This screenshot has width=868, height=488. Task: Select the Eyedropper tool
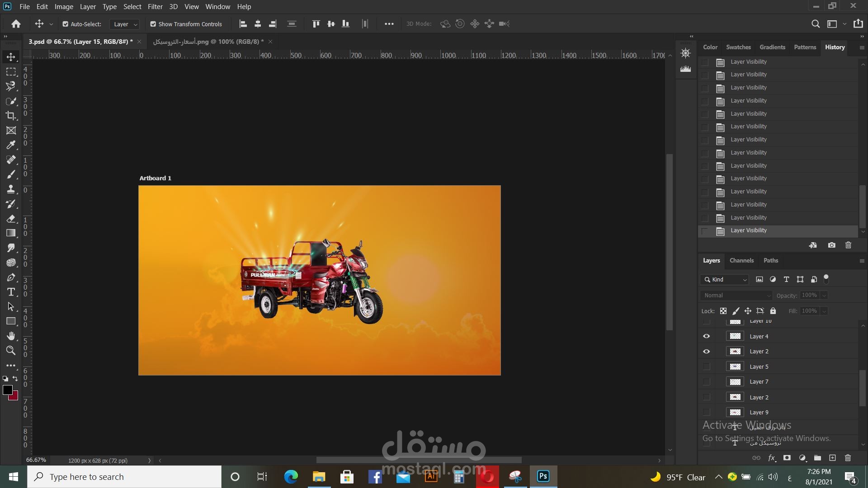[11, 145]
